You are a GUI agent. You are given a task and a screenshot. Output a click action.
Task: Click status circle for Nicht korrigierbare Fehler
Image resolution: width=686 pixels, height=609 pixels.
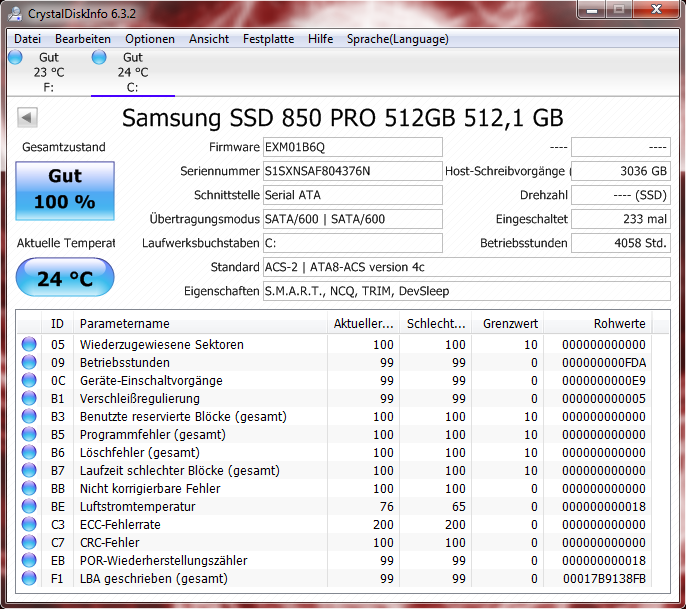point(29,488)
